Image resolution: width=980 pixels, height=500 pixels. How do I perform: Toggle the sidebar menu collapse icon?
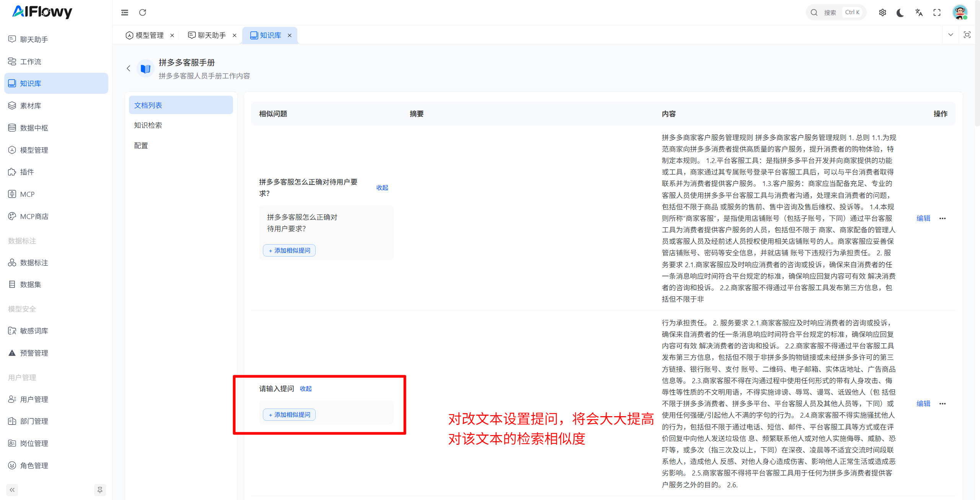(125, 13)
